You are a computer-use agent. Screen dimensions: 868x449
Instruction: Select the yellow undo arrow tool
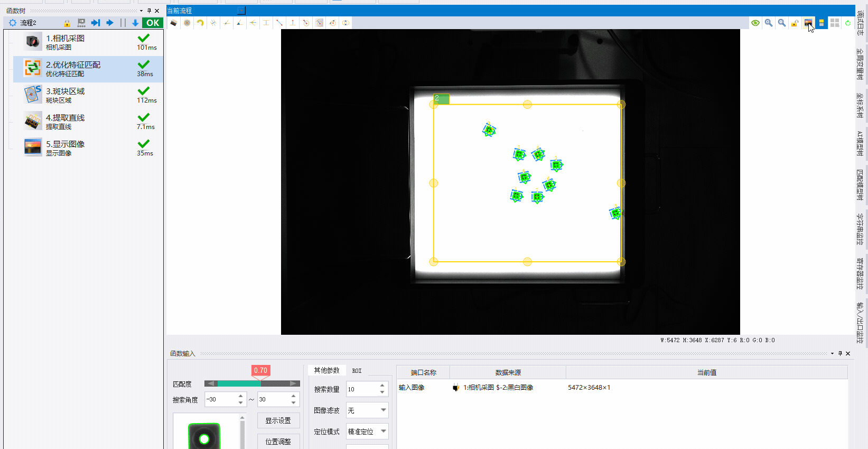(200, 23)
